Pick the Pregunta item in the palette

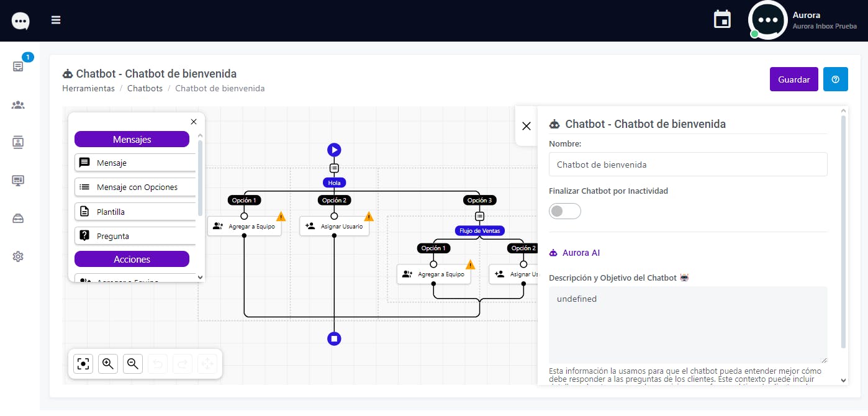(x=135, y=236)
